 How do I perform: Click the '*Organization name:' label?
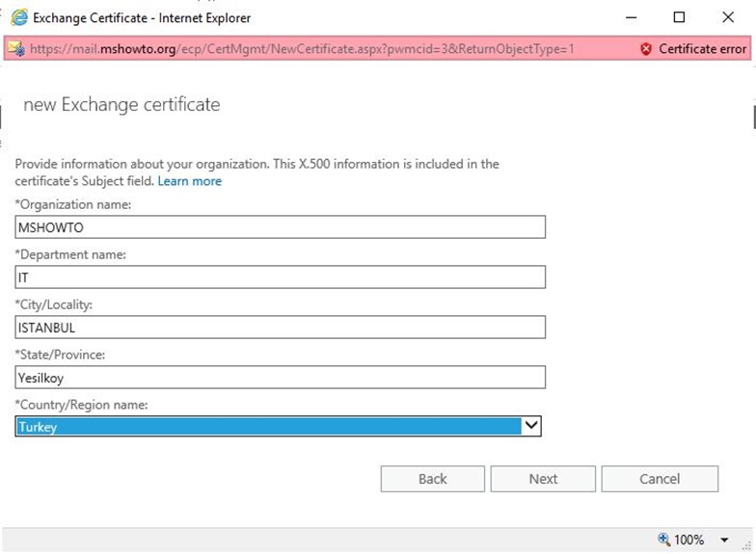pyautogui.click(x=73, y=204)
